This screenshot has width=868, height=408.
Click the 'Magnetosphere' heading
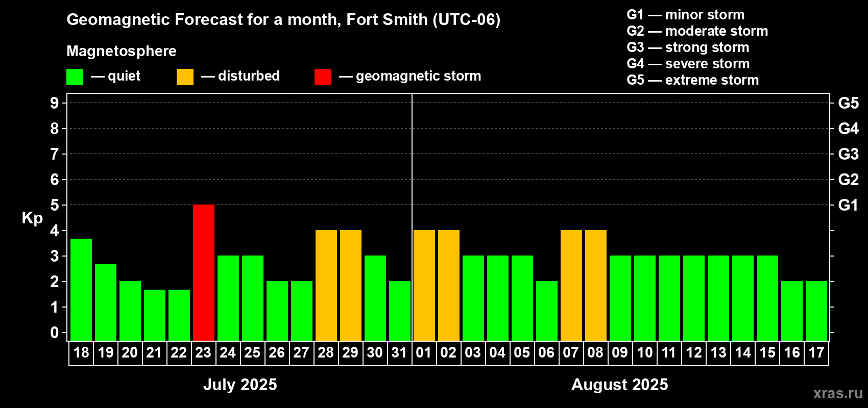(122, 51)
